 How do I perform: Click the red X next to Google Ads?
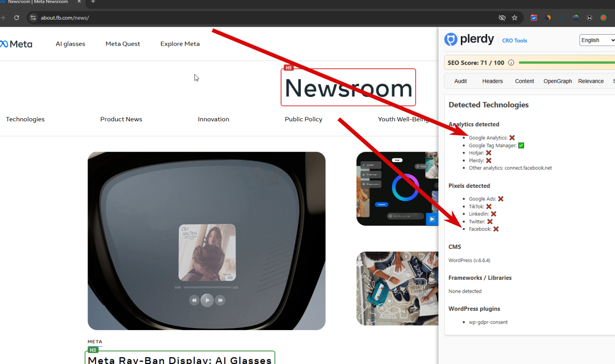coord(501,199)
